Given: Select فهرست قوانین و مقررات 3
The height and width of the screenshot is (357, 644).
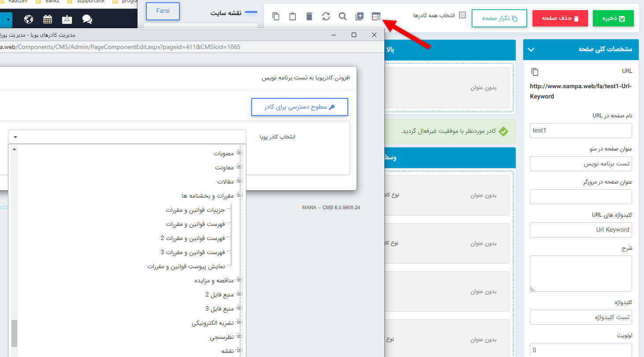Looking at the screenshot, I should (193, 252).
